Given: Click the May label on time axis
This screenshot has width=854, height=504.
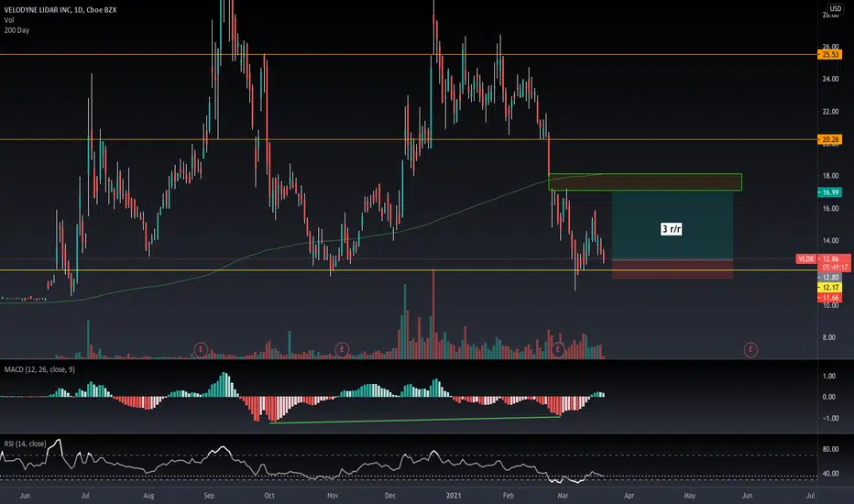Looking at the screenshot, I should [x=689, y=495].
